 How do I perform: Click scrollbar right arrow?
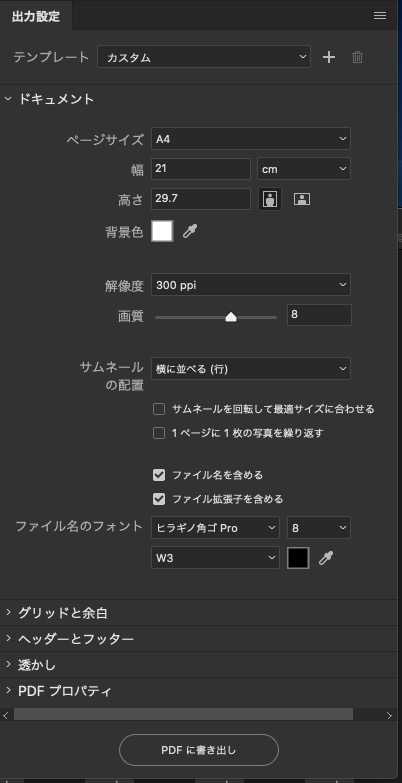(389, 715)
